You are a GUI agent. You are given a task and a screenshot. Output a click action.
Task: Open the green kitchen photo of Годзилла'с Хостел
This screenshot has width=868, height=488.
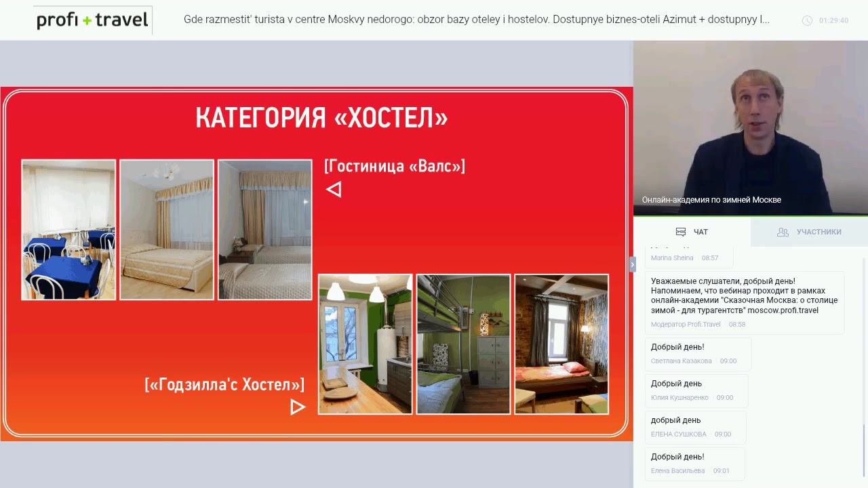366,344
